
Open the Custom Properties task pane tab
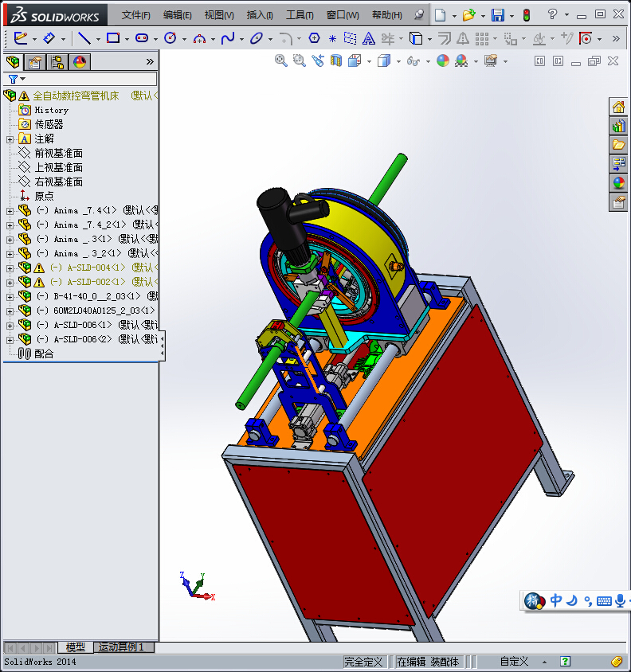[x=618, y=202]
